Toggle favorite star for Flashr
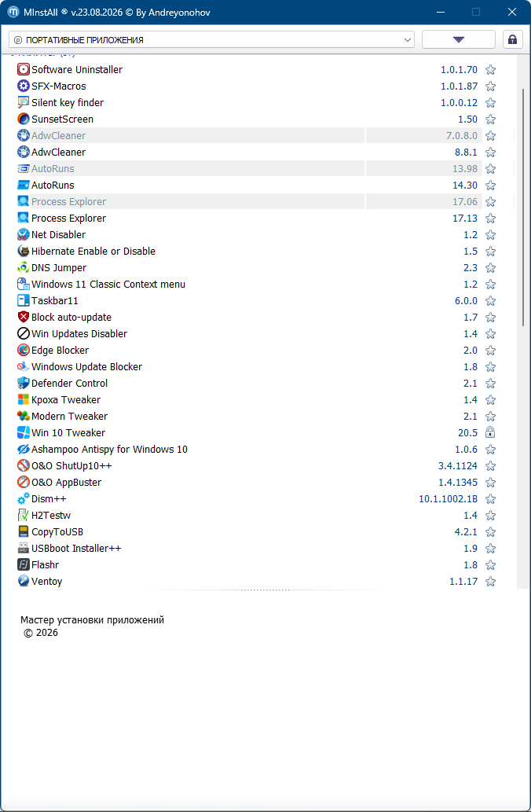The width and height of the screenshot is (531, 812). [x=491, y=564]
